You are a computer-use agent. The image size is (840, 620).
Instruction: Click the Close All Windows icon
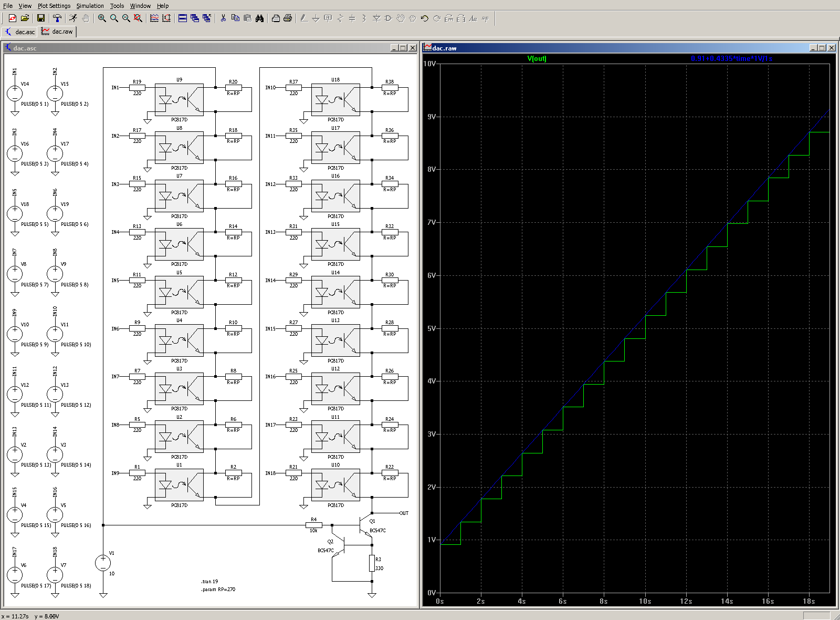click(207, 18)
